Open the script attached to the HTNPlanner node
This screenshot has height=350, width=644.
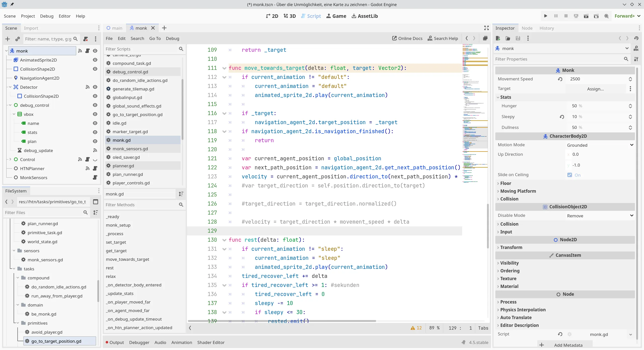(95, 168)
